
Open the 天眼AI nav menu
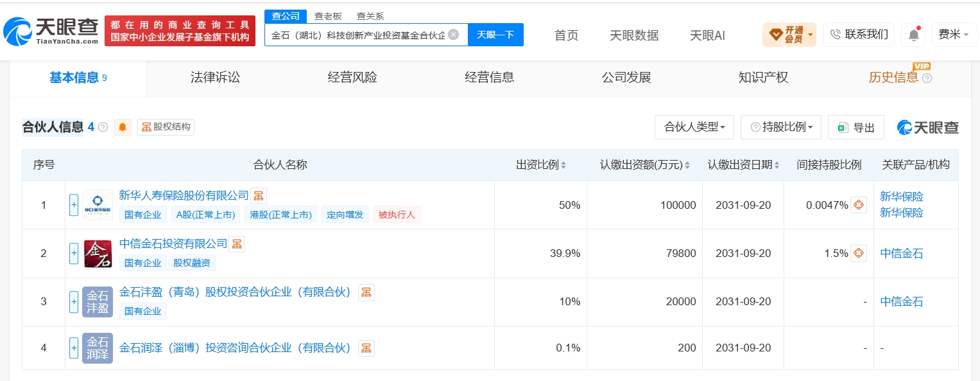pyautogui.click(x=707, y=35)
